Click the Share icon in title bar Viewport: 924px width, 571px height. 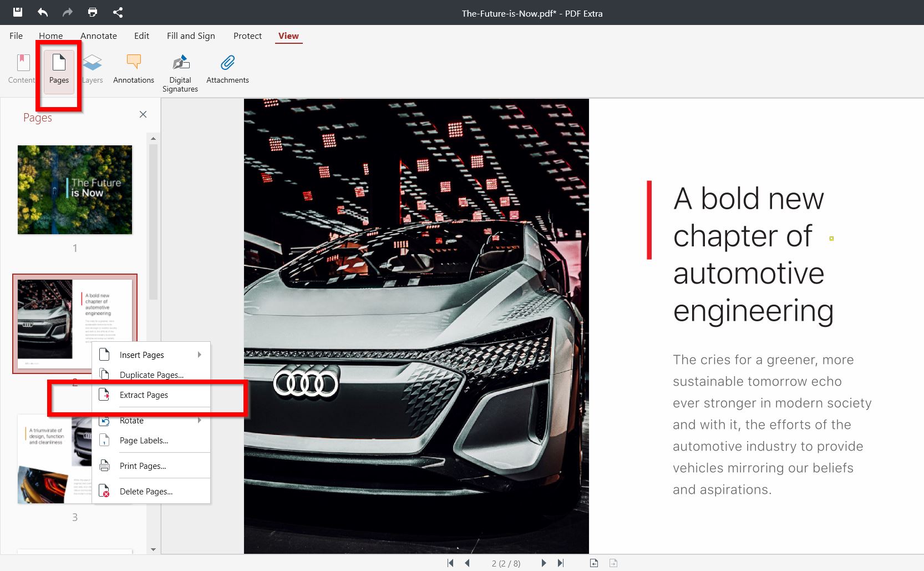[118, 12]
